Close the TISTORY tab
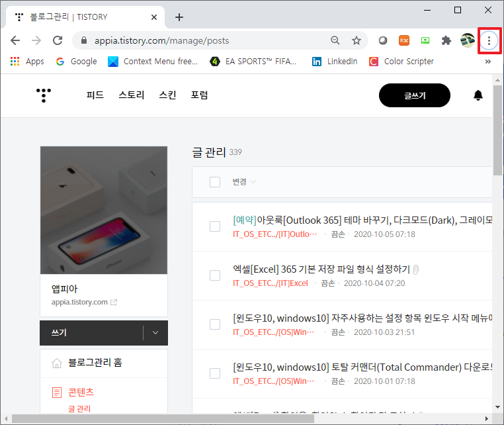Viewport: 504px width, 425px height. tap(154, 17)
